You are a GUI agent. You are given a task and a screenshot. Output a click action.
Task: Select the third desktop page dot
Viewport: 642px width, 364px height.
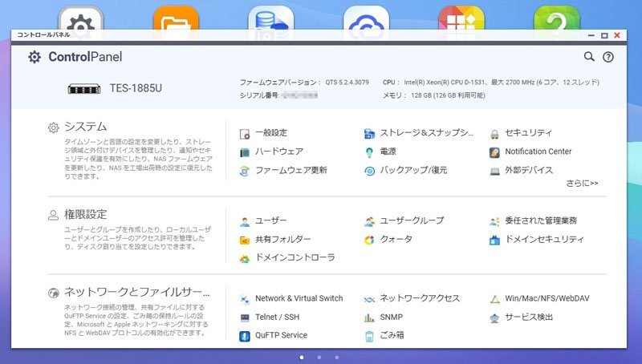tap(336, 358)
